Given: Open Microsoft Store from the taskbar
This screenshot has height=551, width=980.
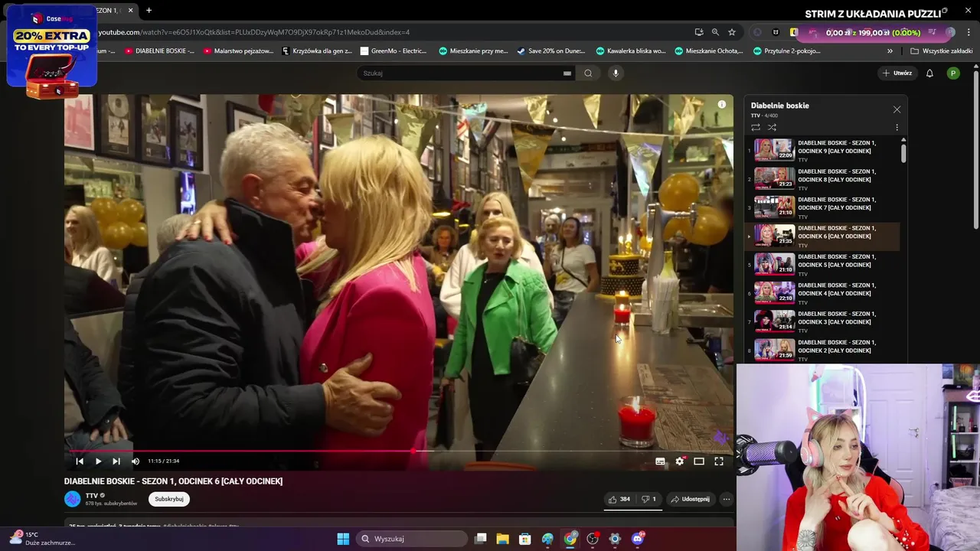Looking at the screenshot, I should (525, 539).
